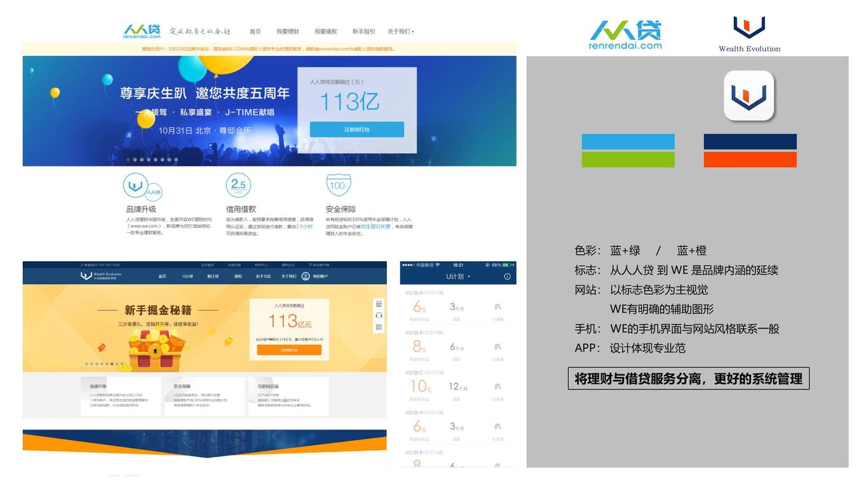The image size is (868, 488).
Task: Click the orange register button on WE site
Action: click(289, 350)
